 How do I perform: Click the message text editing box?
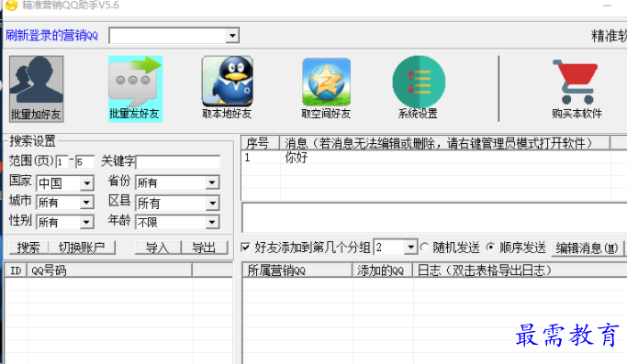coord(434,217)
